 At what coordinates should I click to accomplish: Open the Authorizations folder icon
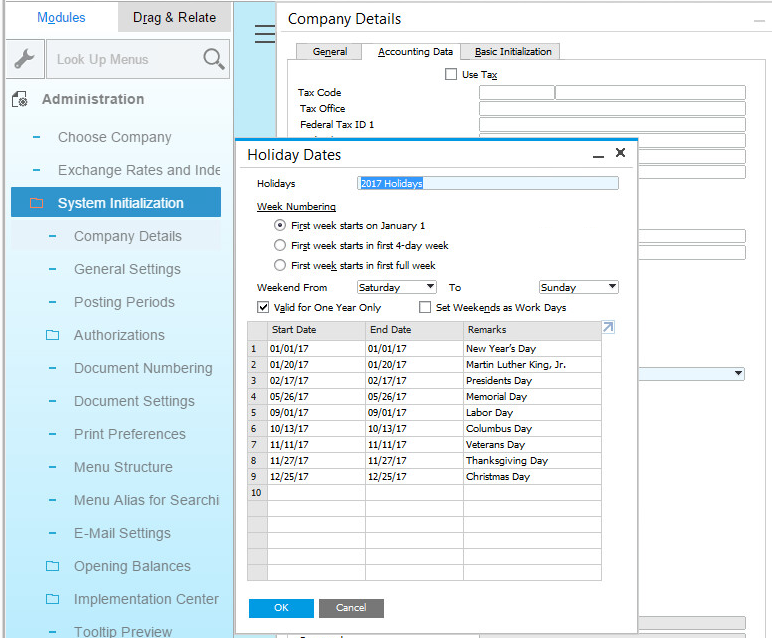tap(52, 335)
